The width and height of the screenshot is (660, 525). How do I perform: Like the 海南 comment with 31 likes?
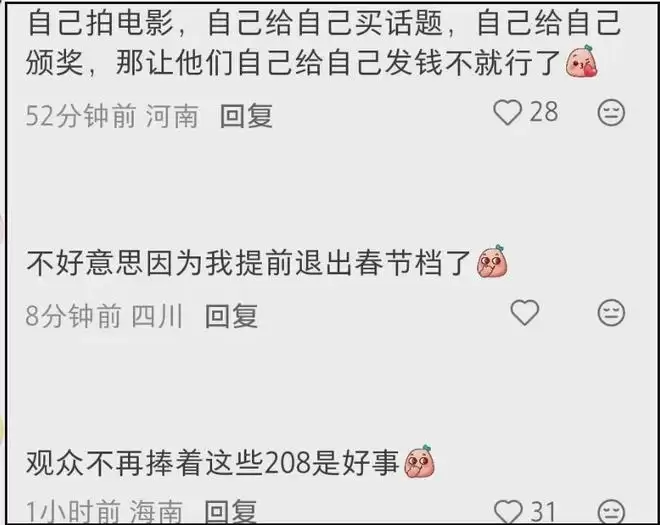(x=508, y=512)
